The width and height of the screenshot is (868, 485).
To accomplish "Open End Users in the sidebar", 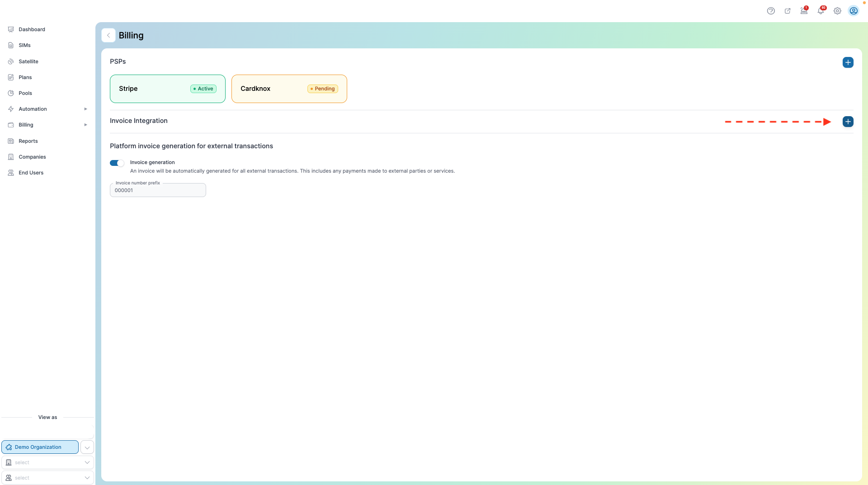I will [x=31, y=173].
